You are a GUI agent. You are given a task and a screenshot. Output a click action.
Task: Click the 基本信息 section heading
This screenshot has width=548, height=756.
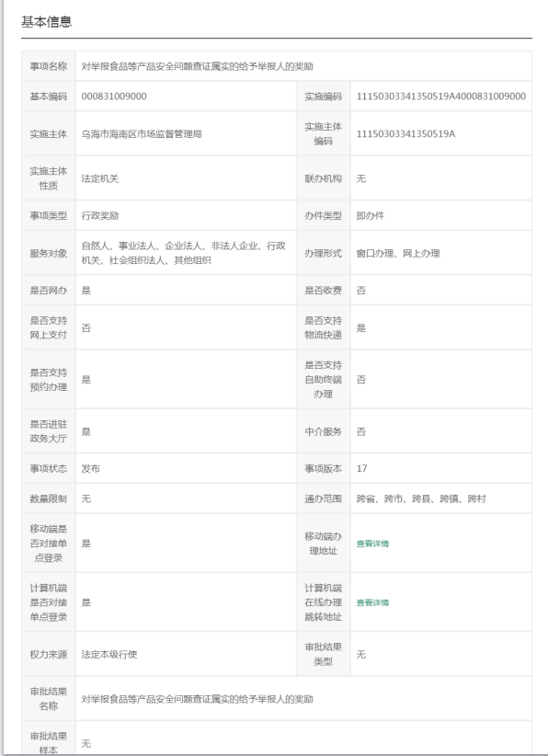coord(47,22)
